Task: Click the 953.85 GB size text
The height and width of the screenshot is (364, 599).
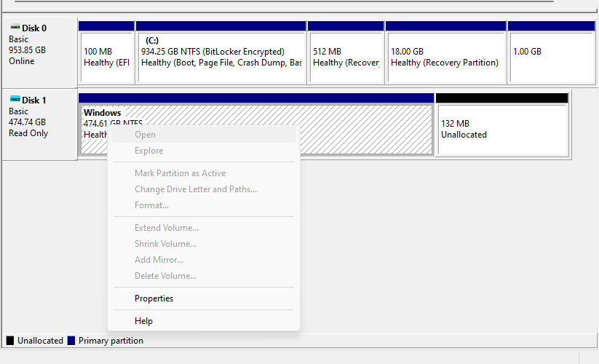Action: [x=27, y=50]
